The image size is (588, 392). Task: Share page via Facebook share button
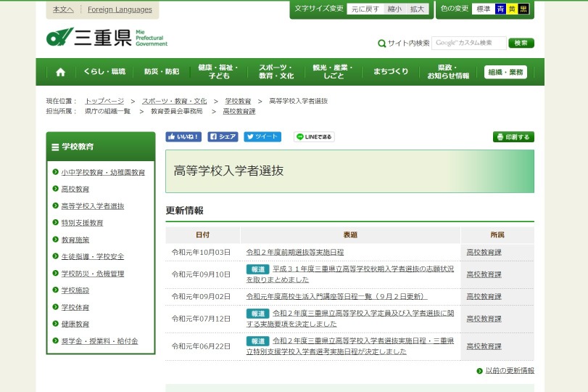point(223,136)
